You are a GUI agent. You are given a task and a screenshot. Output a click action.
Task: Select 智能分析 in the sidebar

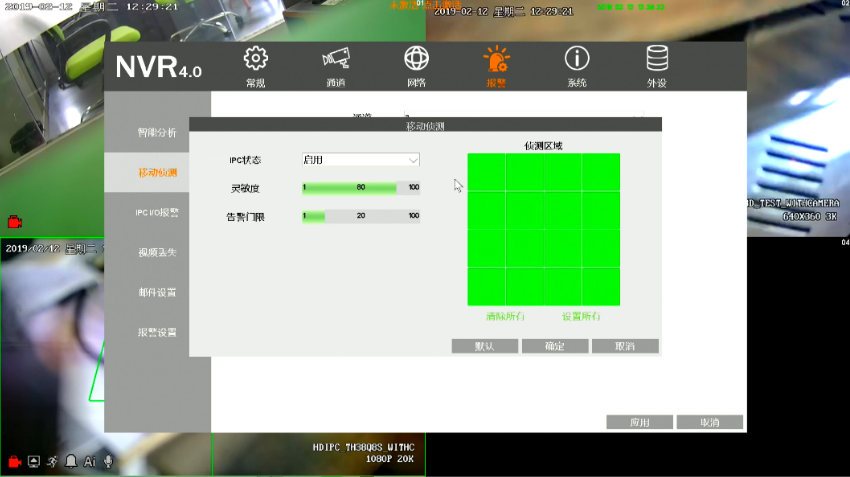[157, 133]
